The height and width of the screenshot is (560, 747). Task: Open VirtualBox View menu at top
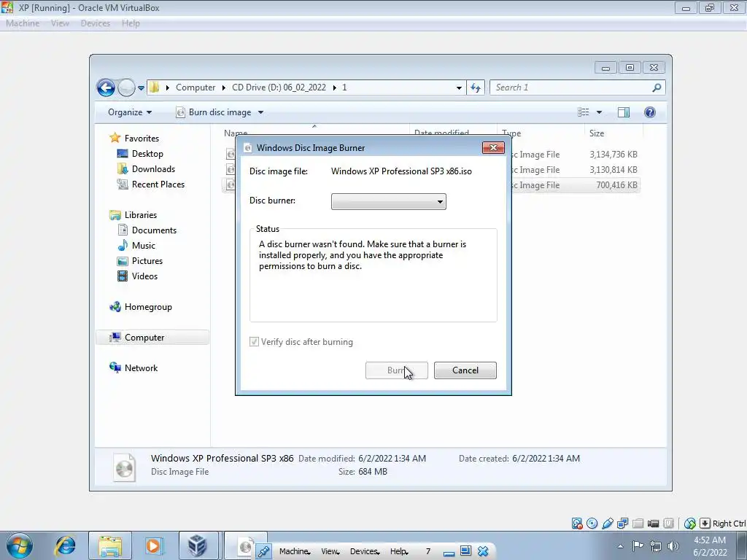tap(60, 23)
